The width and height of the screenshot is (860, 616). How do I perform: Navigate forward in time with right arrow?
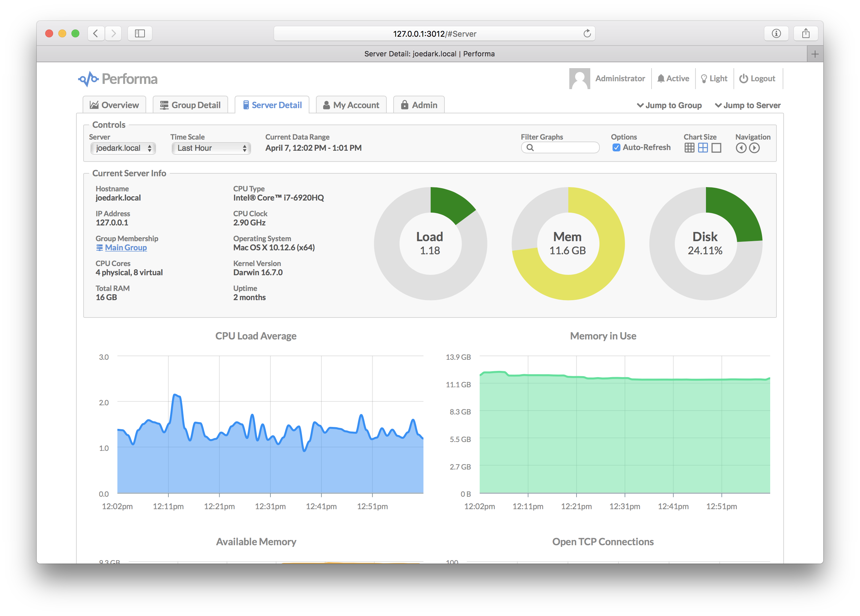[x=754, y=148]
